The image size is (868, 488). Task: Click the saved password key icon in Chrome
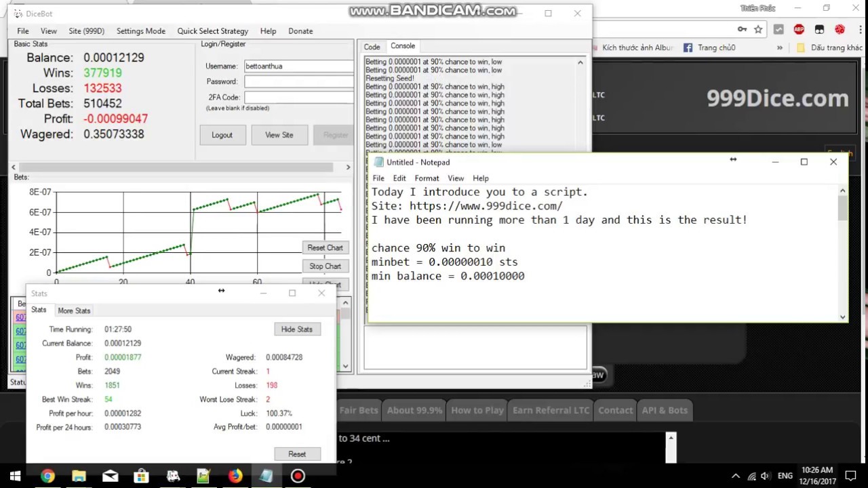(742, 29)
